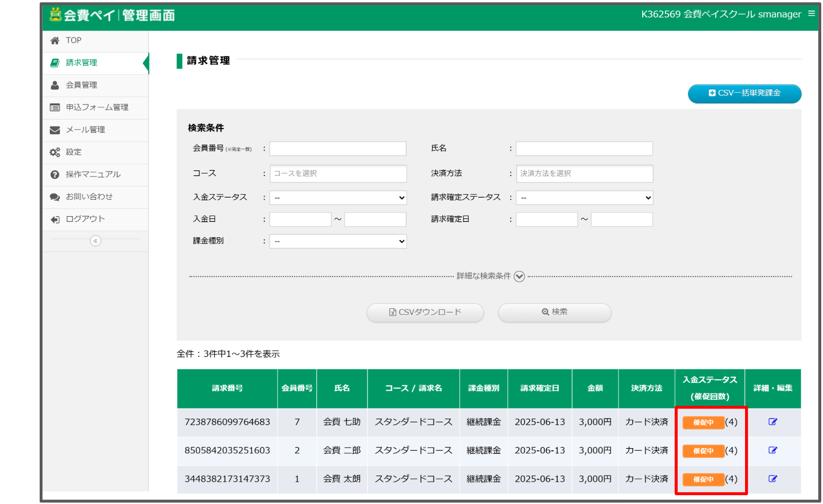Open the 課金種別 dropdown
The height and width of the screenshot is (504, 823).
pos(338,241)
